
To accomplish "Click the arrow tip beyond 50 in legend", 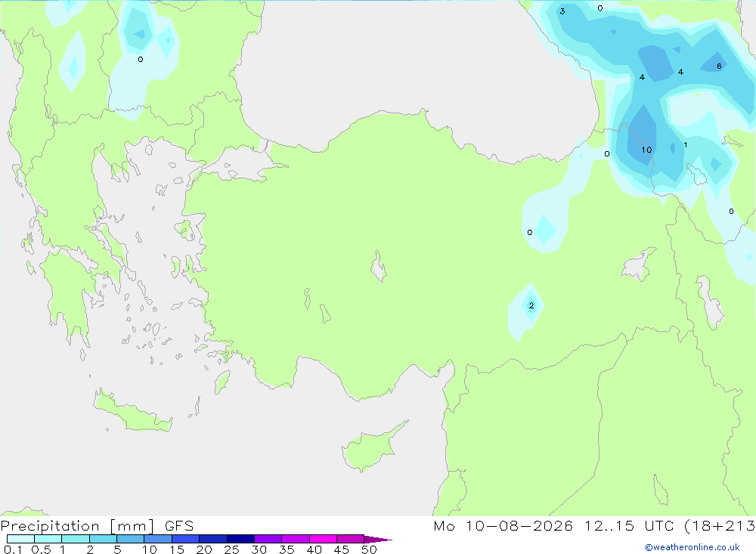I will coord(379,539).
